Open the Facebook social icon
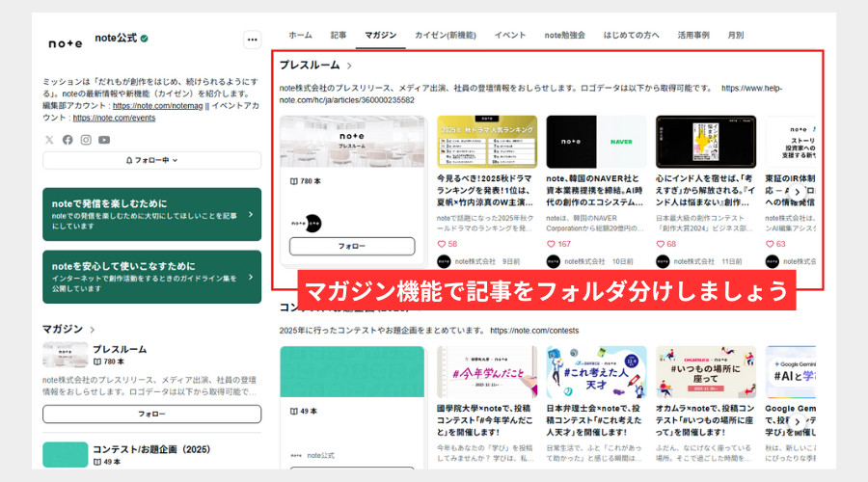 click(68, 140)
